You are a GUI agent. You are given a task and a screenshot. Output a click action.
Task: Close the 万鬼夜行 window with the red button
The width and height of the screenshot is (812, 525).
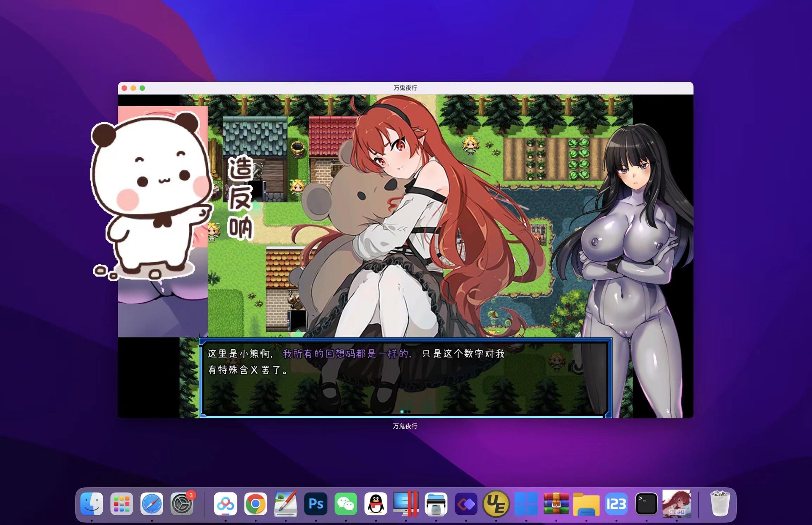click(x=124, y=88)
